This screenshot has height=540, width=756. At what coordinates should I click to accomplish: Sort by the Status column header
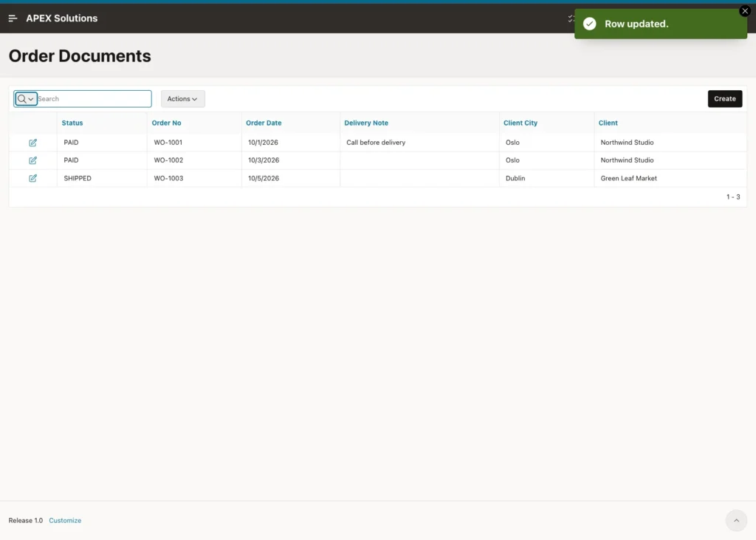coord(72,123)
